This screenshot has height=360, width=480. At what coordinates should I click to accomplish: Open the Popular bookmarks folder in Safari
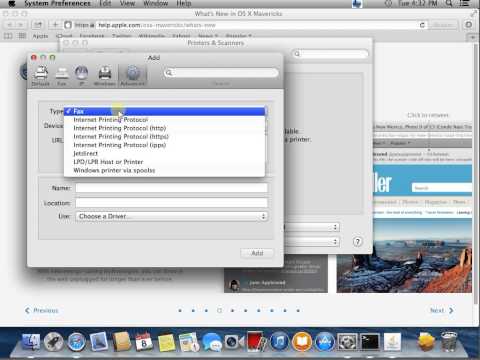click(238, 36)
